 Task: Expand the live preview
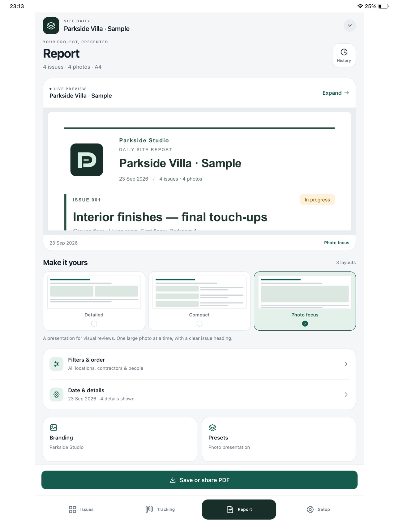pos(336,93)
